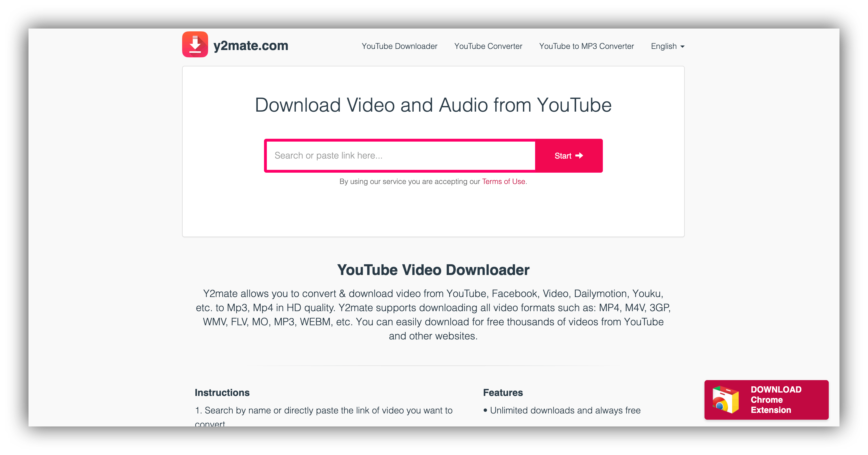The width and height of the screenshot is (868, 455).
Task: Click the language dropdown expander arrow
Action: (684, 47)
